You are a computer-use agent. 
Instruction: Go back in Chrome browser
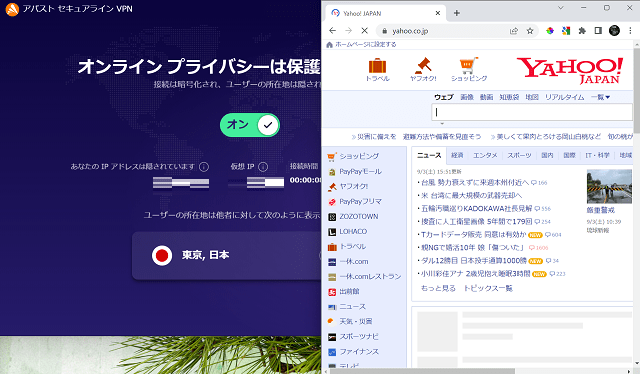[x=332, y=31]
